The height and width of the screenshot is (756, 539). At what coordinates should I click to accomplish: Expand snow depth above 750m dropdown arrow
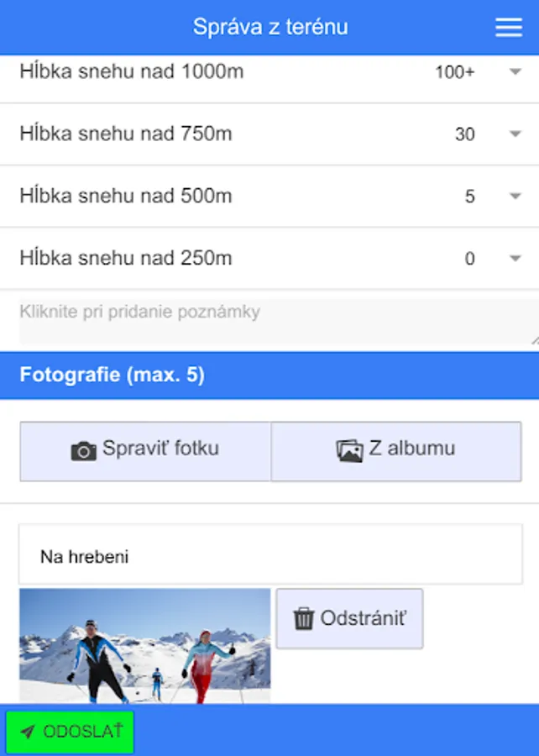[x=515, y=134]
